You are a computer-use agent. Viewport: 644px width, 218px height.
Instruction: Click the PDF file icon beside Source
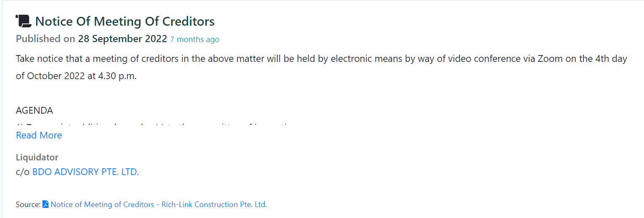45,205
